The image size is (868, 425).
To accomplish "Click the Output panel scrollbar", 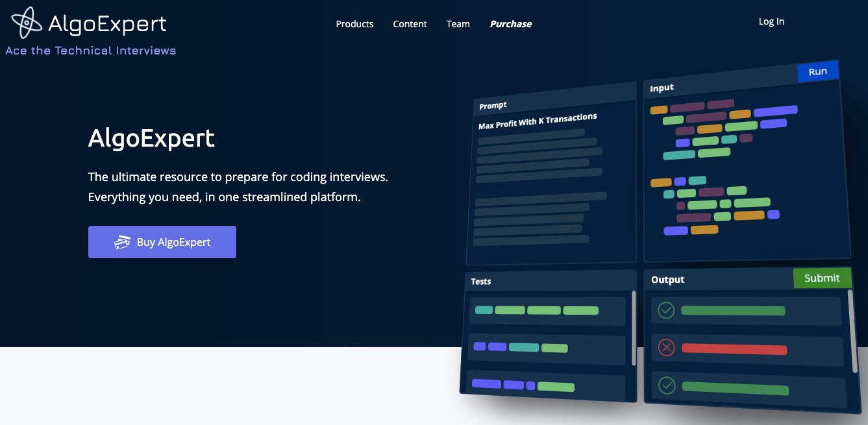I will click(852, 331).
